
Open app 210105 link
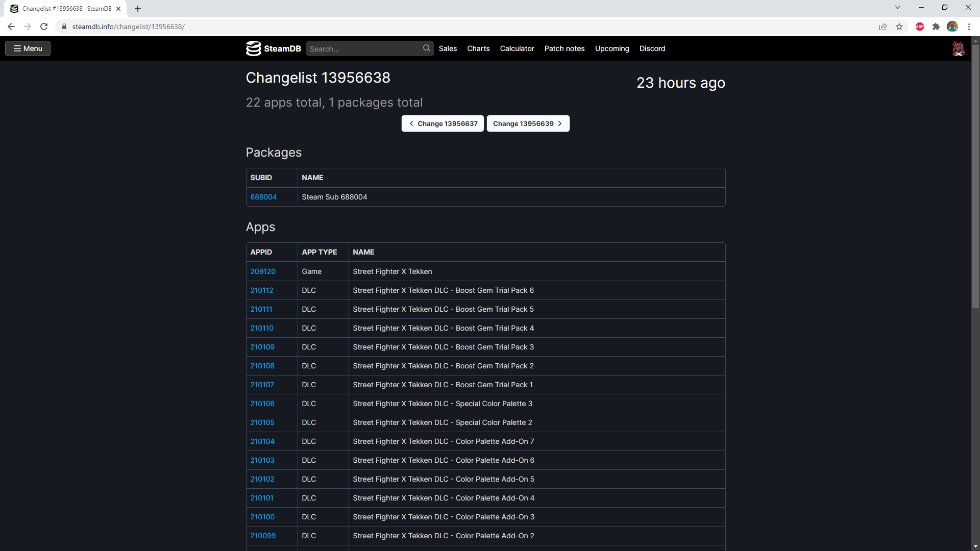(x=262, y=422)
